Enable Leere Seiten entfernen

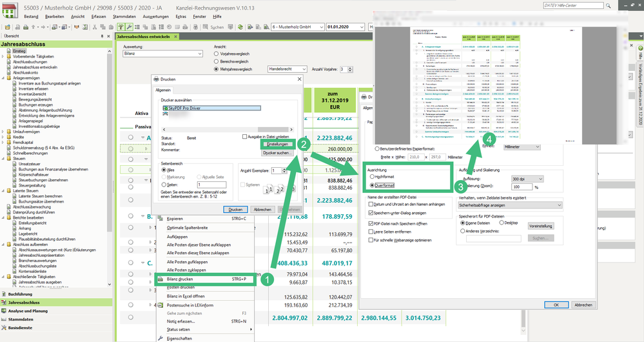click(371, 232)
